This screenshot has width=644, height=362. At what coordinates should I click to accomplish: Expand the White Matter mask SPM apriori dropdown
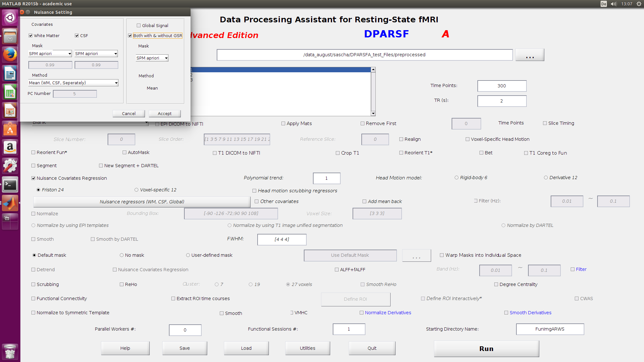[50, 54]
